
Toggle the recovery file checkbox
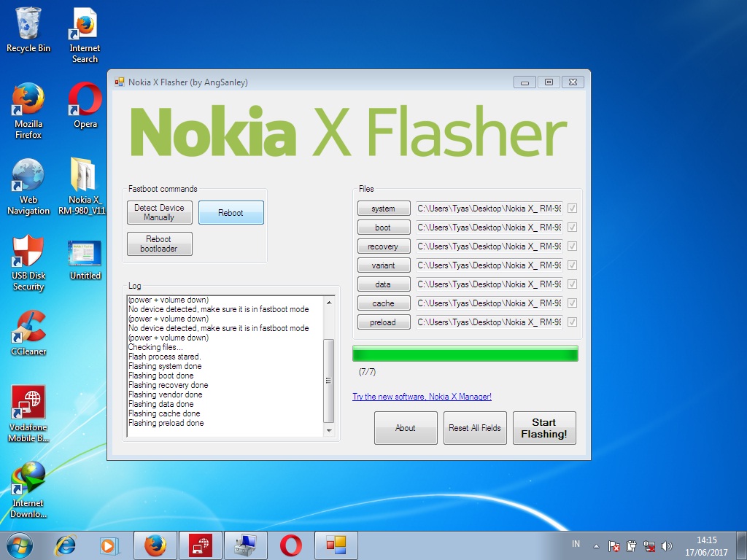tap(572, 246)
